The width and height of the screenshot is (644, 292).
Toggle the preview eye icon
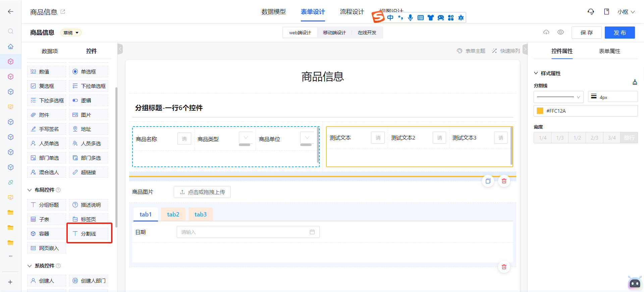(560, 32)
